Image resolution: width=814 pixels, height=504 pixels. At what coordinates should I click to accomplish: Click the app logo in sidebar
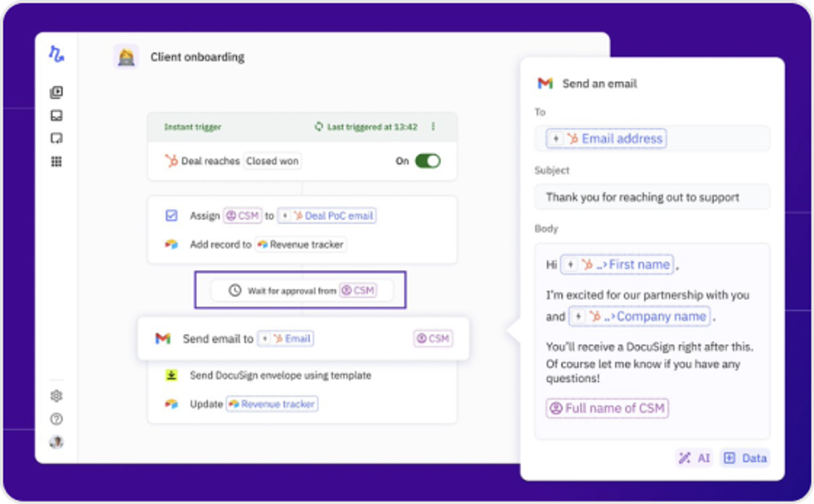pyautogui.click(x=57, y=54)
